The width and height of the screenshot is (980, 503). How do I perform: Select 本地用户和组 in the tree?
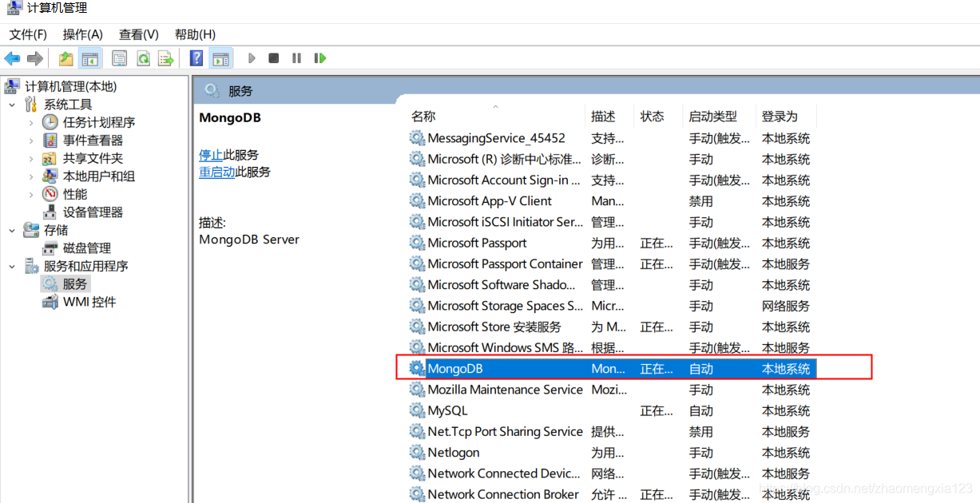click(99, 176)
